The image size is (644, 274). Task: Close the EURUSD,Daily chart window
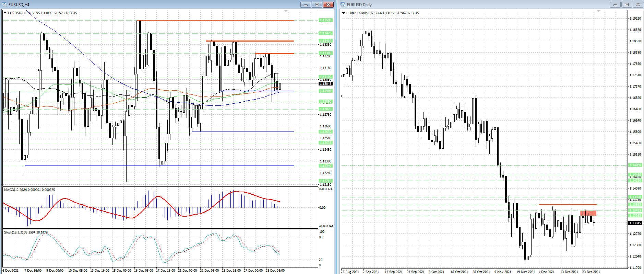tap(638, 4)
